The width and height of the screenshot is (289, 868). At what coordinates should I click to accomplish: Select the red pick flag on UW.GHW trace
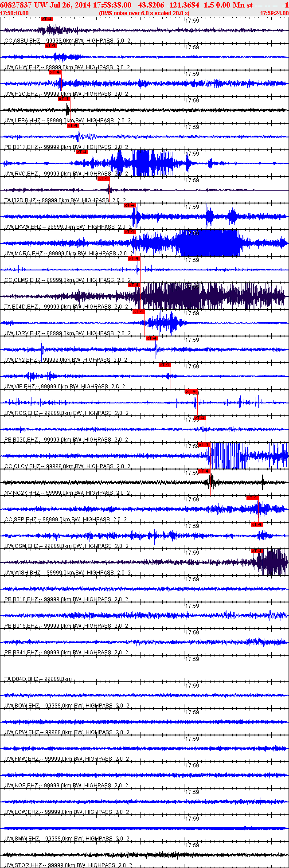(51, 46)
